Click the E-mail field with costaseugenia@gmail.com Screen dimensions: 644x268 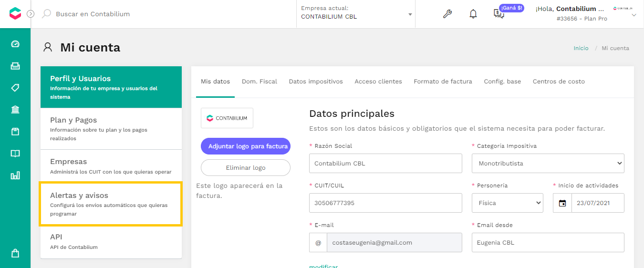pyautogui.click(x=395, y=242)
